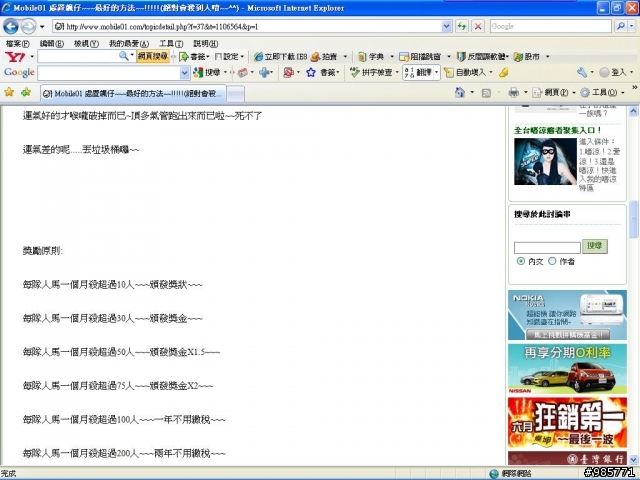Expand the 設定 dropdown on Yahoo toolbar
This screenshot has width=640, height=480.
[242, 57]
